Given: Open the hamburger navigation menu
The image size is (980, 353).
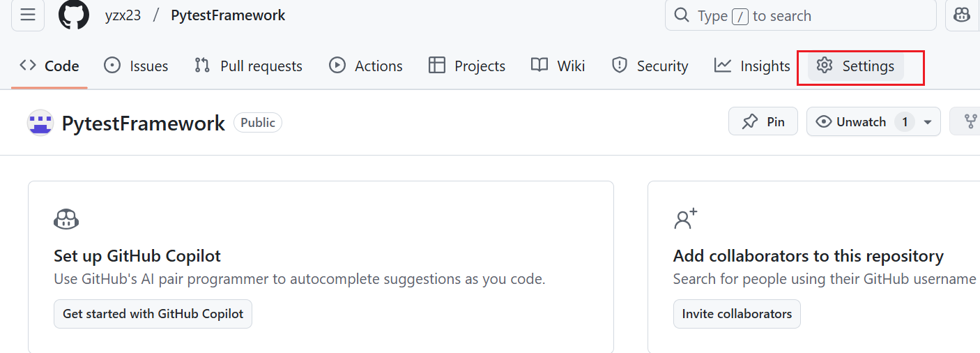Looking at the screenshot, I should 28,15.
